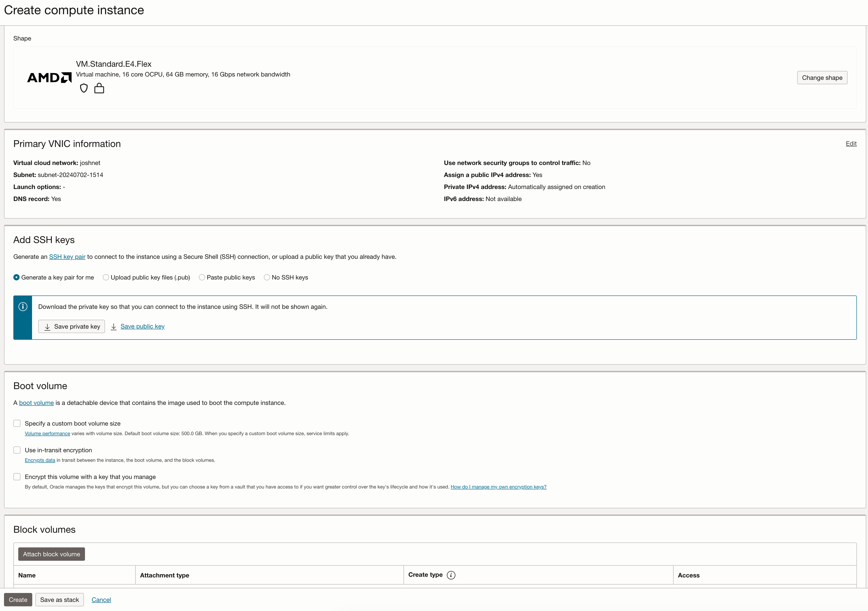
Task: Choose Paste public keys option
Action: (x=202, y=277)
